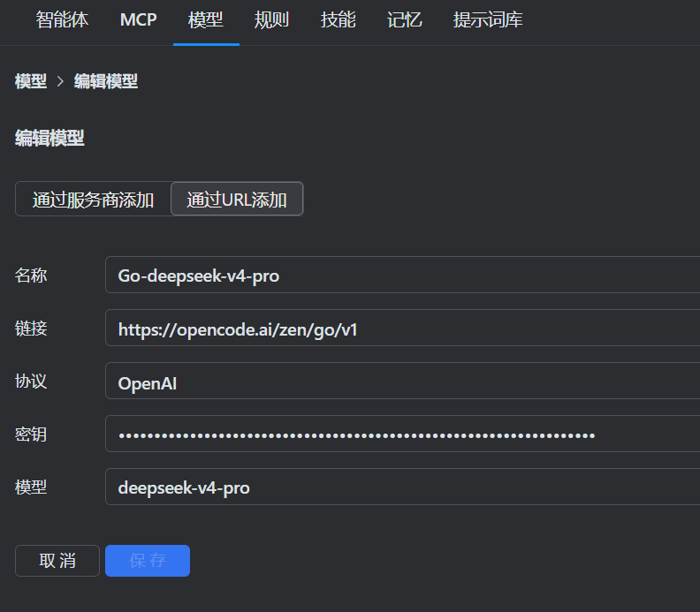Viewport: 700px width, 612px height.
Task: Switch to the 智能体 tab
Action: 62,19
